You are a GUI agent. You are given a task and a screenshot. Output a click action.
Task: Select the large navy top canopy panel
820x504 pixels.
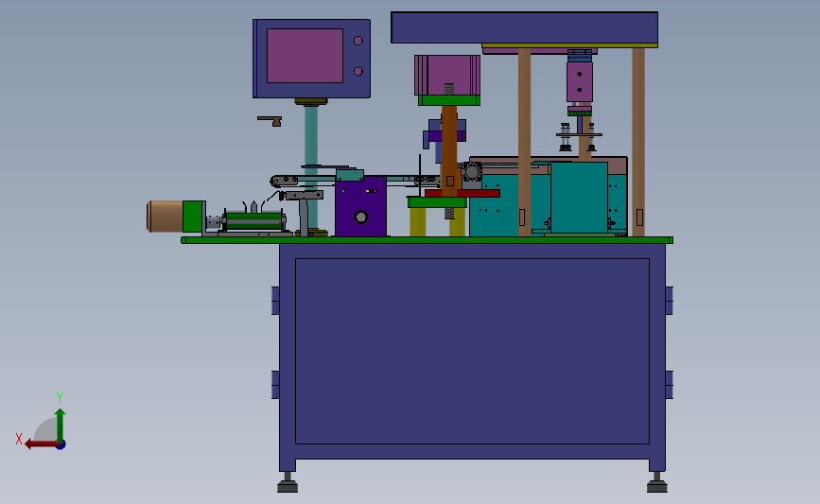525,27
